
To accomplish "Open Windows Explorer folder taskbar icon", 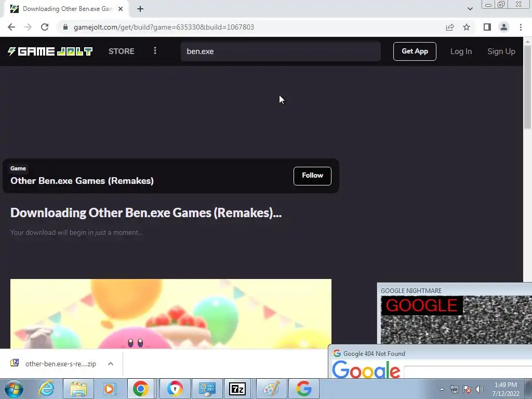I will [78, 389].
